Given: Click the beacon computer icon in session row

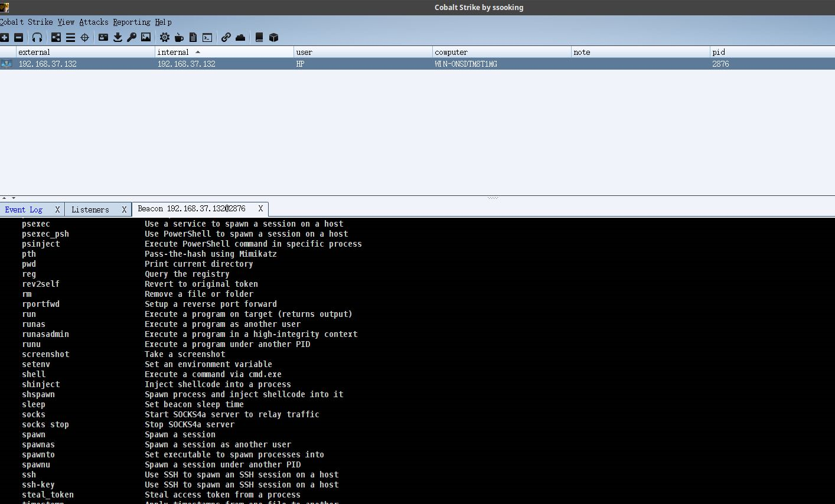Looking at the screenshot, I should click(6, 64).
